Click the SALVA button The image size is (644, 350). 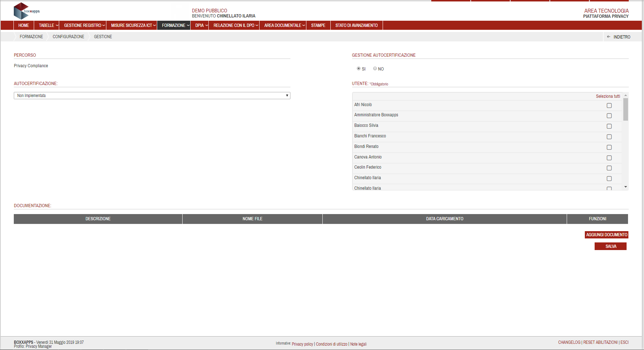[611, 246]
